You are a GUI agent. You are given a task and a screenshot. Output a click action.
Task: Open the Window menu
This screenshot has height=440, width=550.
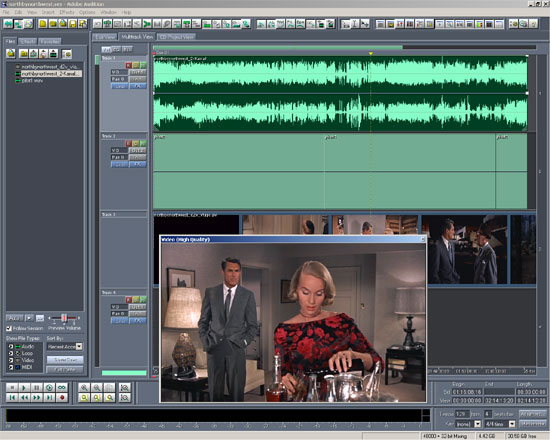click(108, 12)
